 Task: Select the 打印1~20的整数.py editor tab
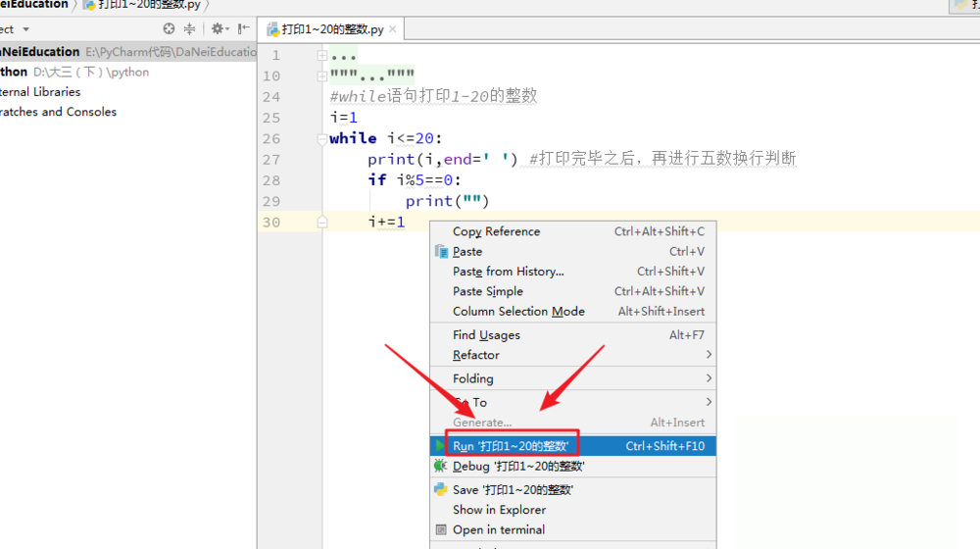(332, 29)
